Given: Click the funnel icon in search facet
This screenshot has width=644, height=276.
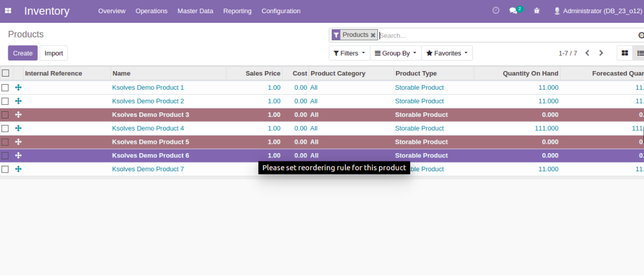Looking at the screenshot, I should point(336,35).
